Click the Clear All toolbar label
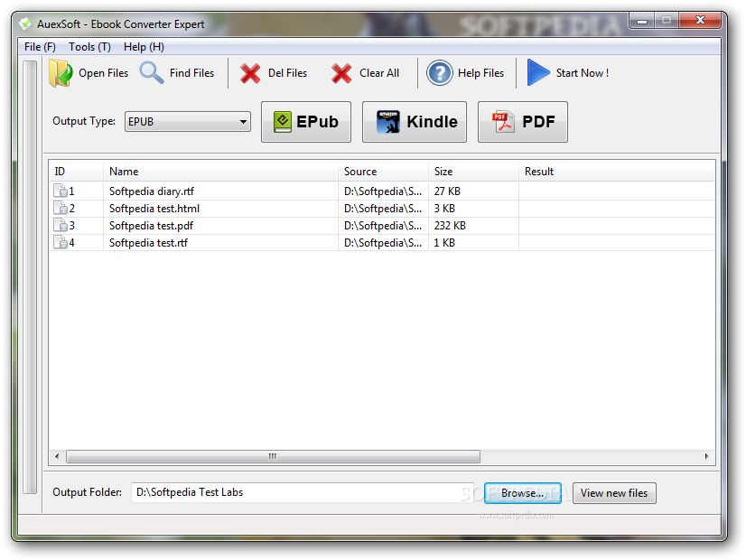Image resolution: width=746 pixels, height=560 pixels. 379,73
